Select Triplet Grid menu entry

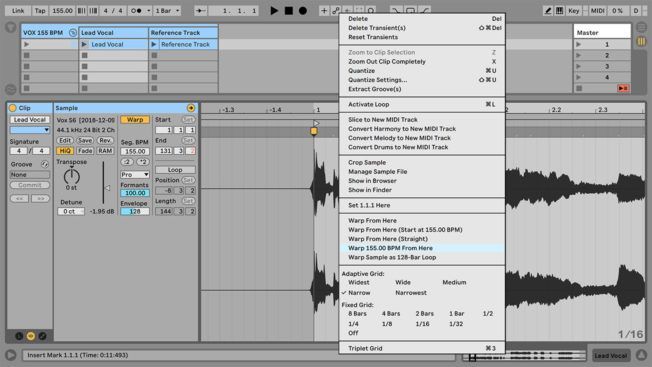pyautogui.click(x=422, y=348)
